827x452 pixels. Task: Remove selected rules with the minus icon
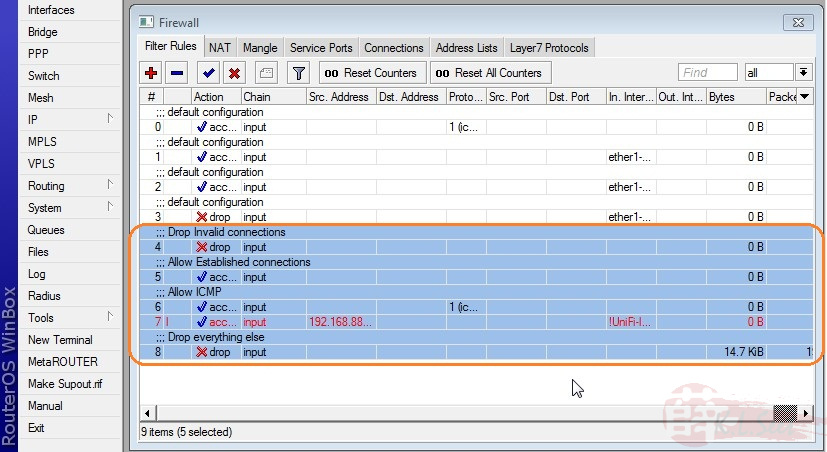[x=177, y=73]
